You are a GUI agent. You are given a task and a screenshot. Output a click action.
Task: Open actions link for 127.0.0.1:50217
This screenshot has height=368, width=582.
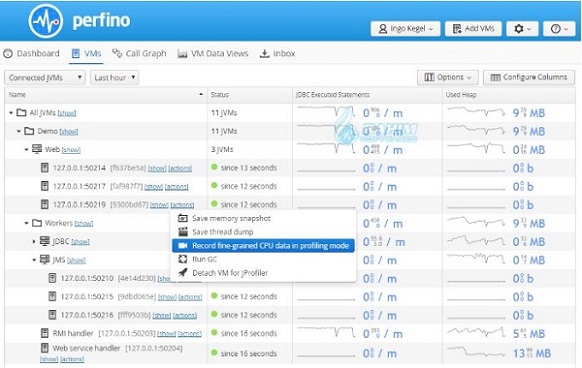point(177,187)
